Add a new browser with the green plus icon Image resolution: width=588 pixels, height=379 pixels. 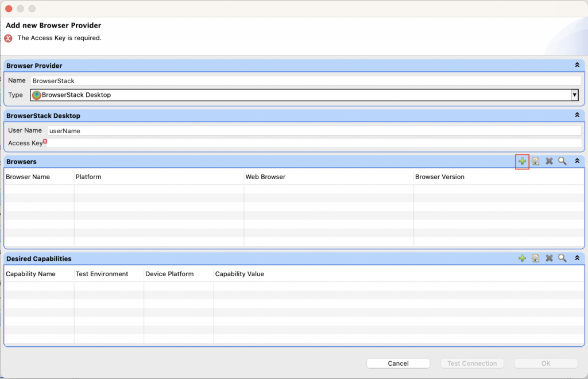(x=522, y=161)
